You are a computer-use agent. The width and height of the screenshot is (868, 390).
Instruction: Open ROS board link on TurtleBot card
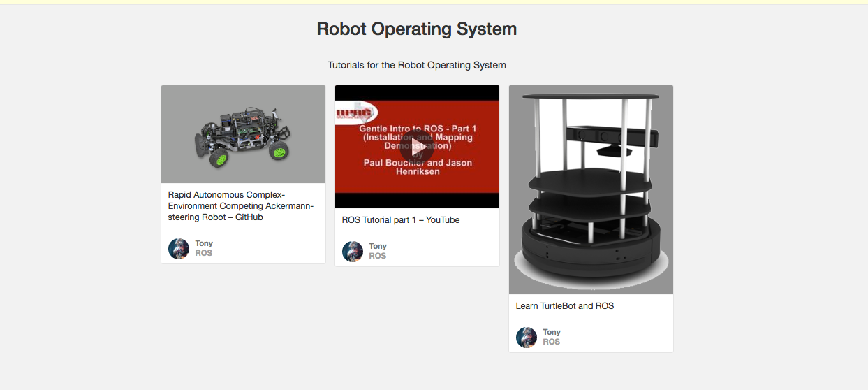551,342
